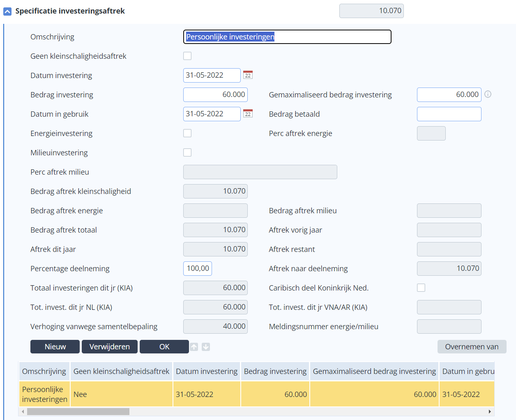
Task: Click info icon beside Gemaximaliseerd bedrag investering
Action: [x=488, y=94]
